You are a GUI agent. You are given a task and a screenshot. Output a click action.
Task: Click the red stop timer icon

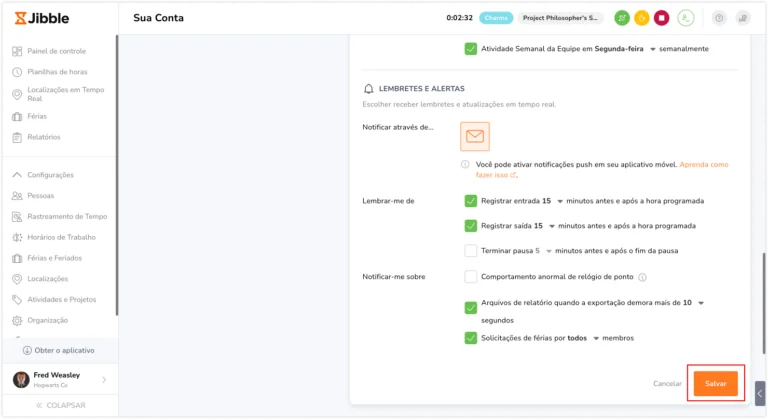coord(661,18)
